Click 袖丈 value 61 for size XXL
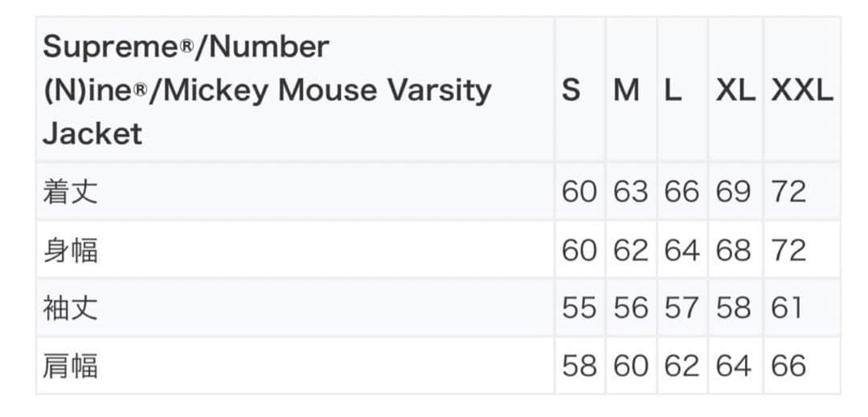This screenshot has width=868, height=417. (787, 309)
